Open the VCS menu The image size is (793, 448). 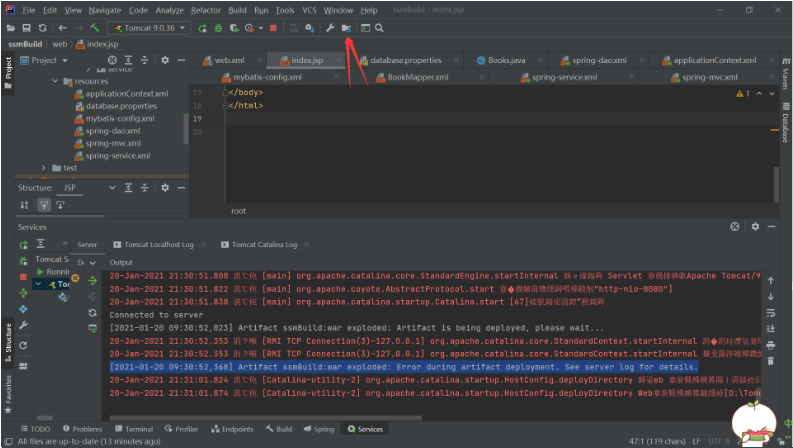click(310, 10)
